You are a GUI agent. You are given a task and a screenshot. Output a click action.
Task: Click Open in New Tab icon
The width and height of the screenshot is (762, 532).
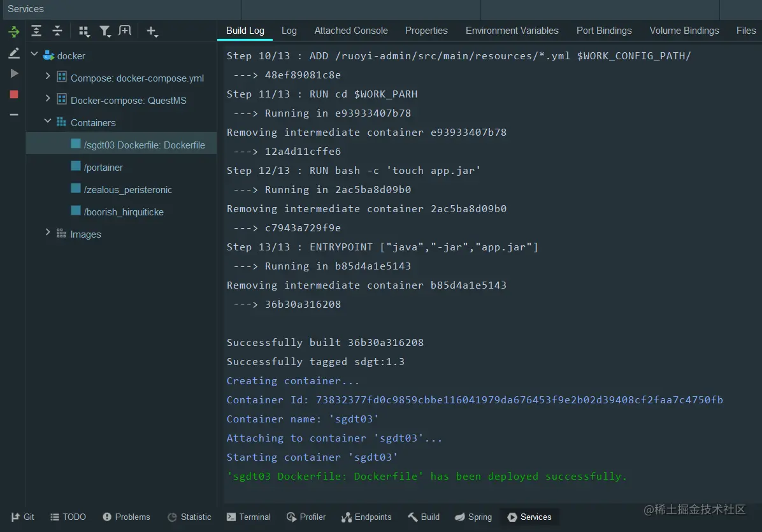click(x=125, y=31)
